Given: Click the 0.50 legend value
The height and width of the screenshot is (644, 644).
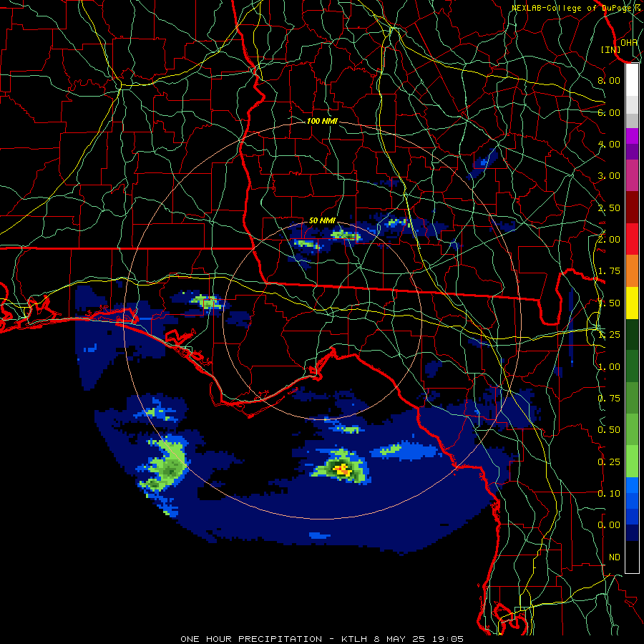Looking at the screenshot, I should tap(609, 429).
